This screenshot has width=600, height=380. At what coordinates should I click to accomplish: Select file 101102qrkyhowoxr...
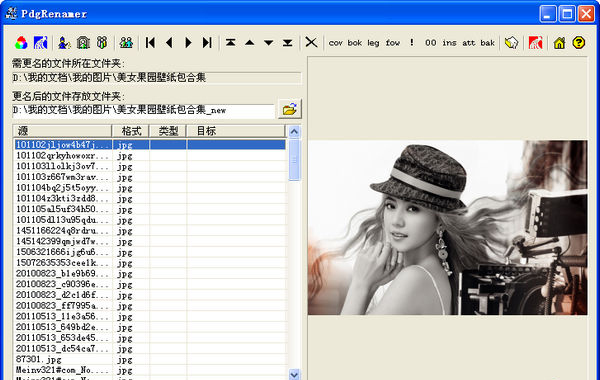150,156
